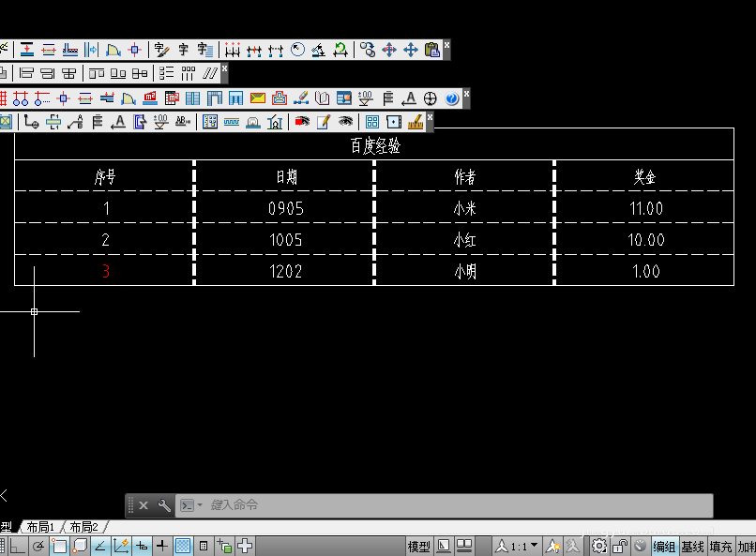Open workspace switching gear menu
This screenshot has height=556, width=756.
tap(598, 546)
